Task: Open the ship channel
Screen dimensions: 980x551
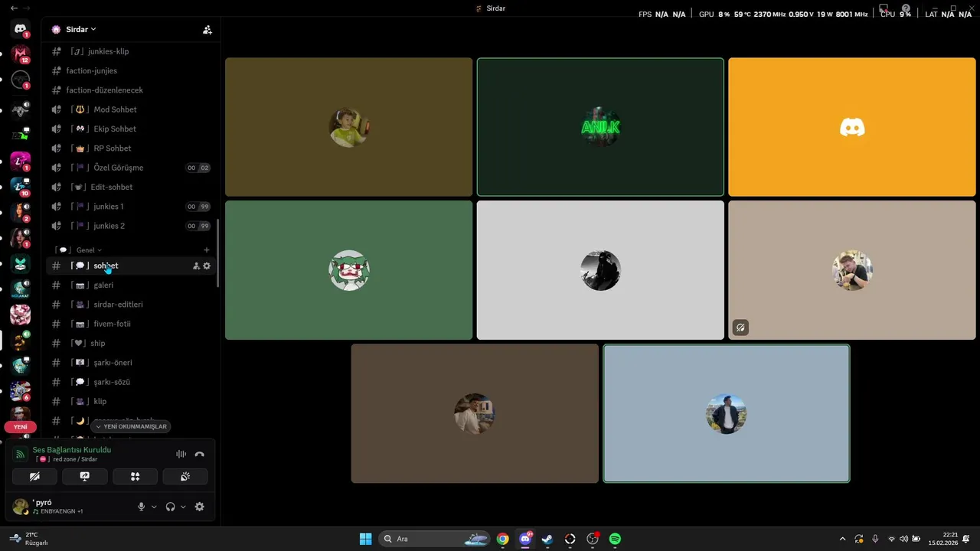Action: coord(130,343)
